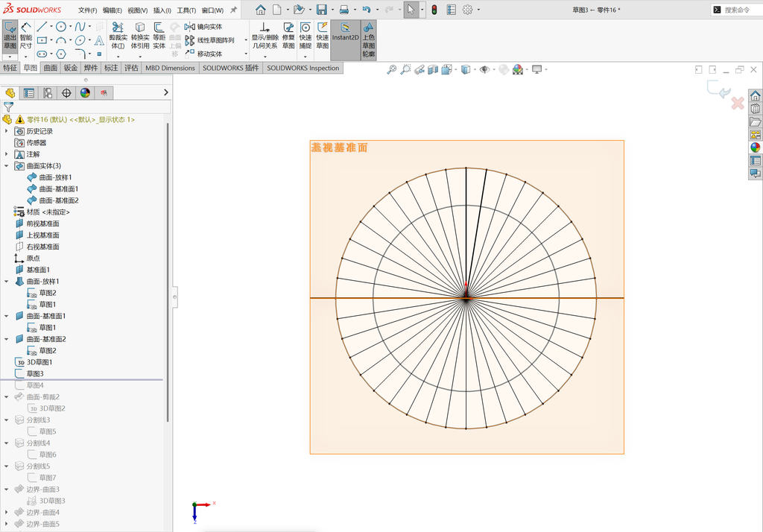The width and height of the screenshot is (763, 532).
Task: Cancel sketch with red X corner icon
Action: pos(738,103)
